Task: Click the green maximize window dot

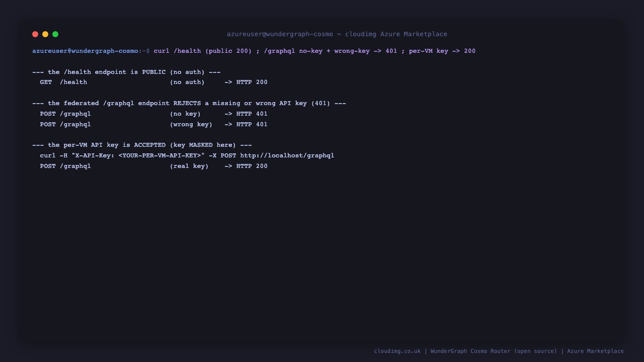Action: 55,34
